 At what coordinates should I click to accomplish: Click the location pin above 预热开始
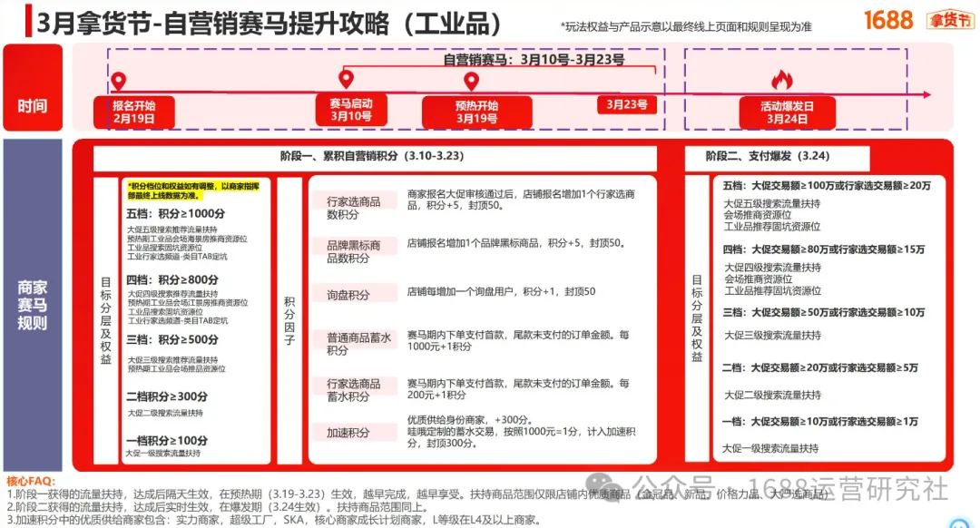471,82
